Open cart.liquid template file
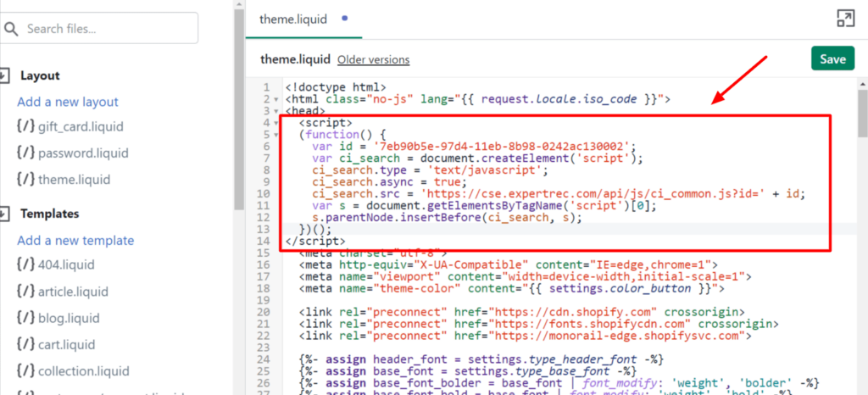 click(x=68, y=345)
